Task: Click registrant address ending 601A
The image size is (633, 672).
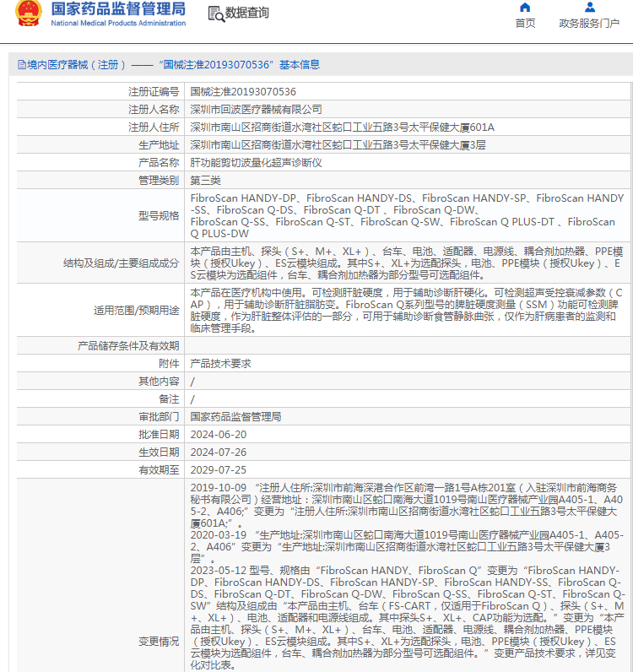Action: click(x=343, y=127)
